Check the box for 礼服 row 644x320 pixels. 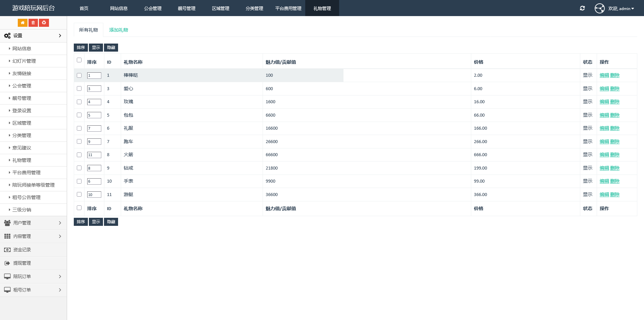[79, 128]
